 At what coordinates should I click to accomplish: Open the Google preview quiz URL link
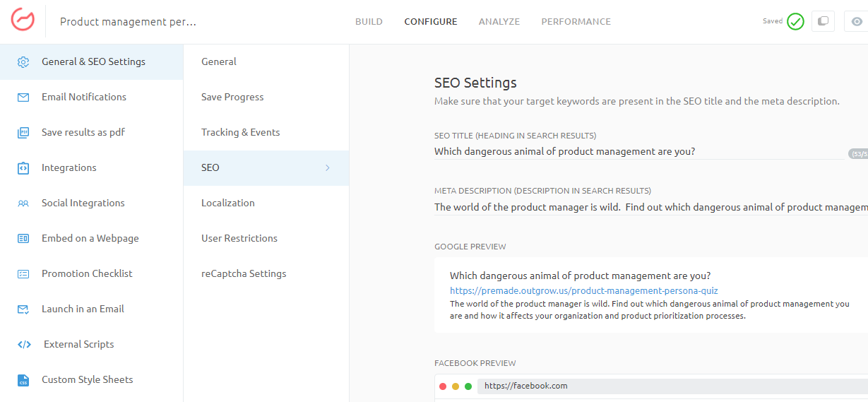pyautogui.click(x=583, y=290)
